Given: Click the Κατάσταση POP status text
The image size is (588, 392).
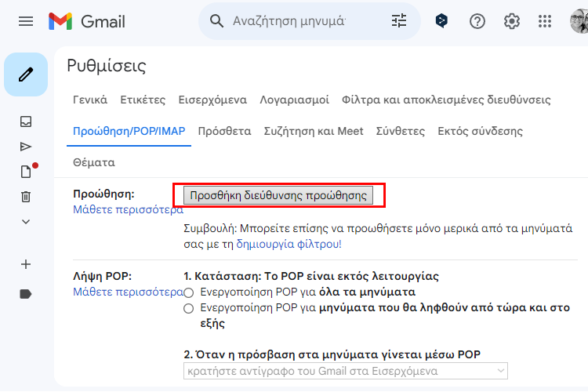Looking at the screenshot, I should (311, 277).
